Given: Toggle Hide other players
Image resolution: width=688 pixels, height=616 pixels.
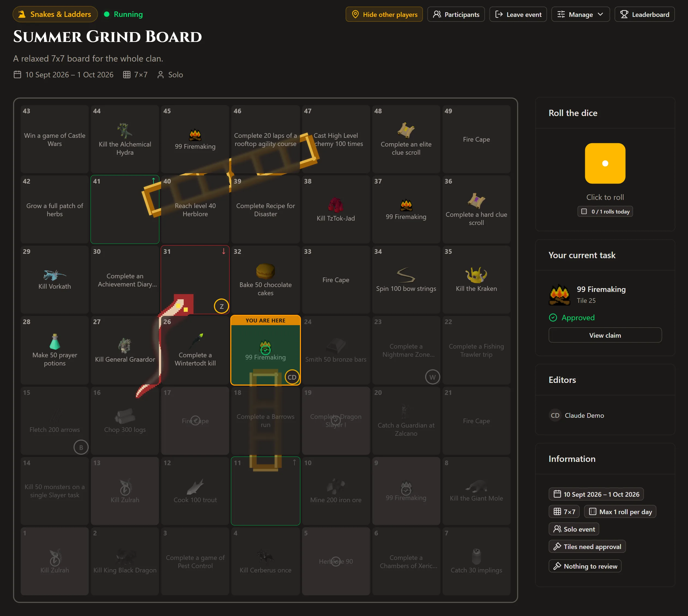Looking at the screenshot, I should 384,14.
